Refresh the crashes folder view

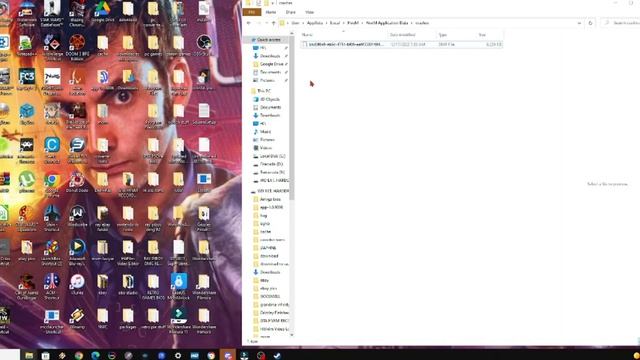pos(590,23)
